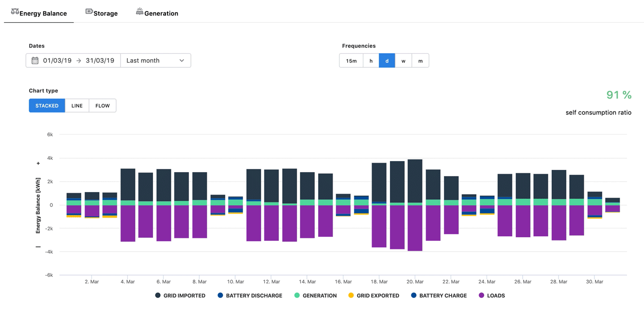The height and width of the screenshot is (312, 644).
Task: Click the BATTERY CHARGE legend label
Action: (x=443, y=296)
